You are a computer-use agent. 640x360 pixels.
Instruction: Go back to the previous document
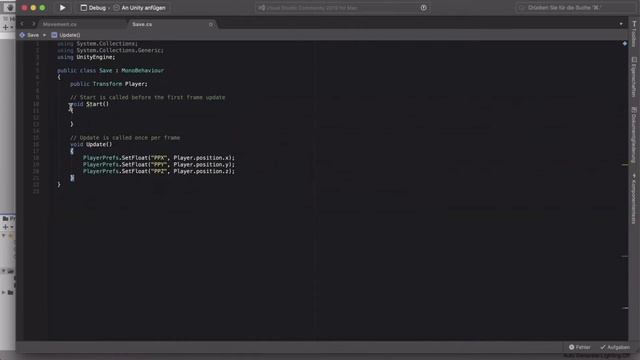[22, 24]
